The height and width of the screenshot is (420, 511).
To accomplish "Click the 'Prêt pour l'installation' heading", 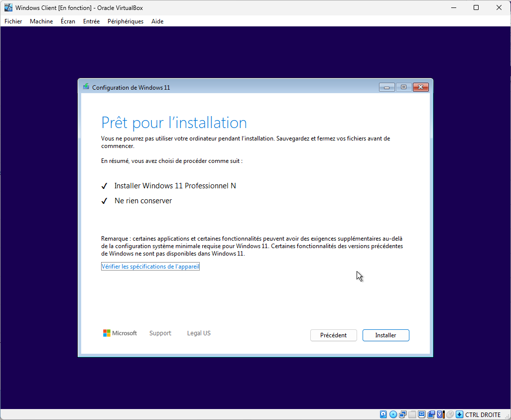I will (174, 123).
